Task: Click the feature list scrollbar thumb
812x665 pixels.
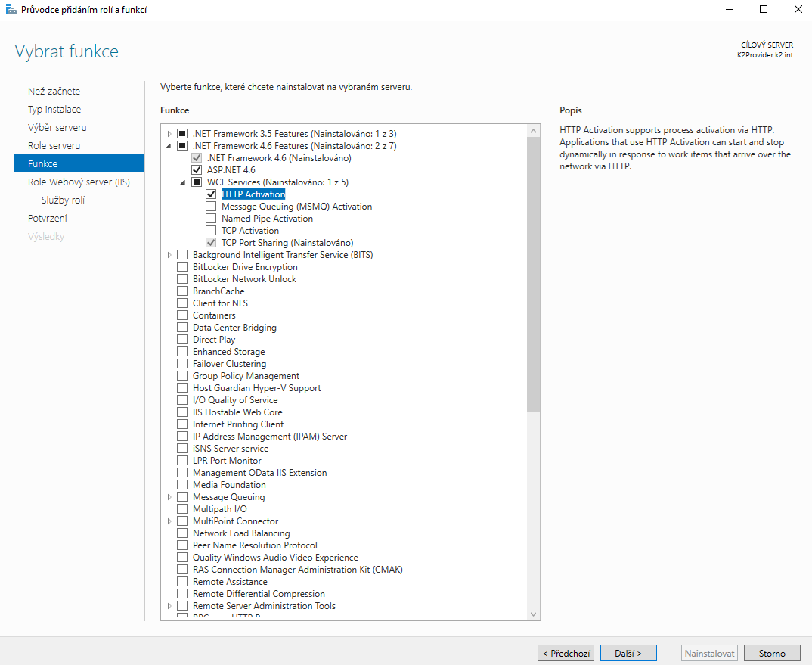Action: click(x=533, y=275)
